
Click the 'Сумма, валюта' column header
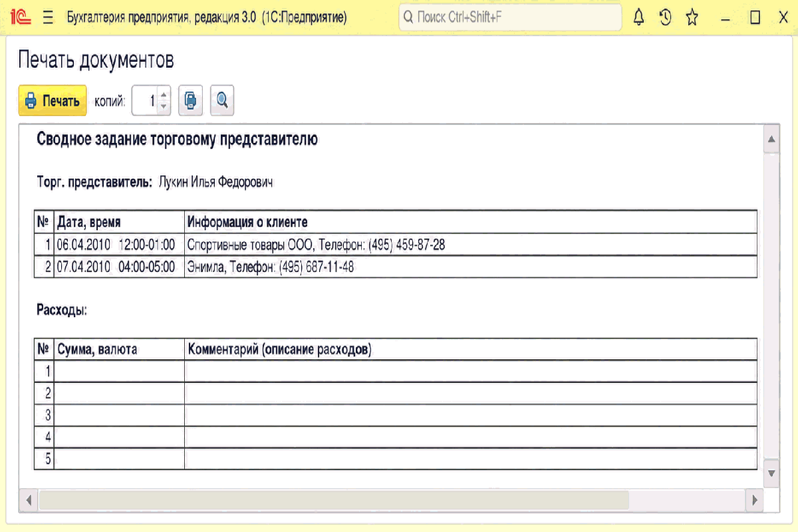[x=118, y=350]
